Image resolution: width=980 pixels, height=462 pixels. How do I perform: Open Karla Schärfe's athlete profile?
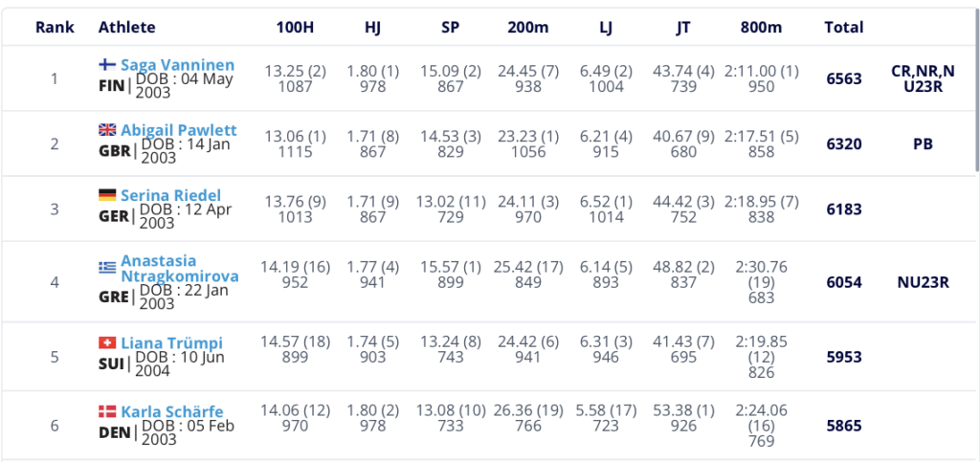(172, 411)
